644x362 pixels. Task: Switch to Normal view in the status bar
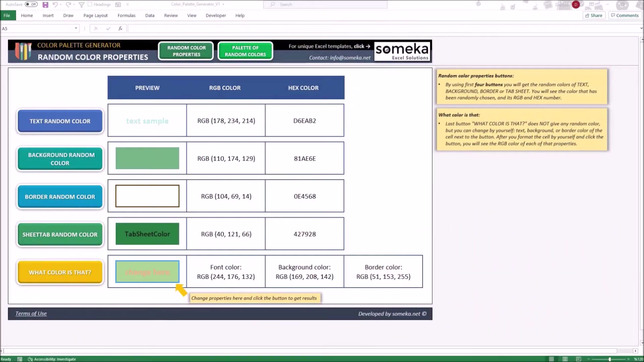click(x=552, y=359)
